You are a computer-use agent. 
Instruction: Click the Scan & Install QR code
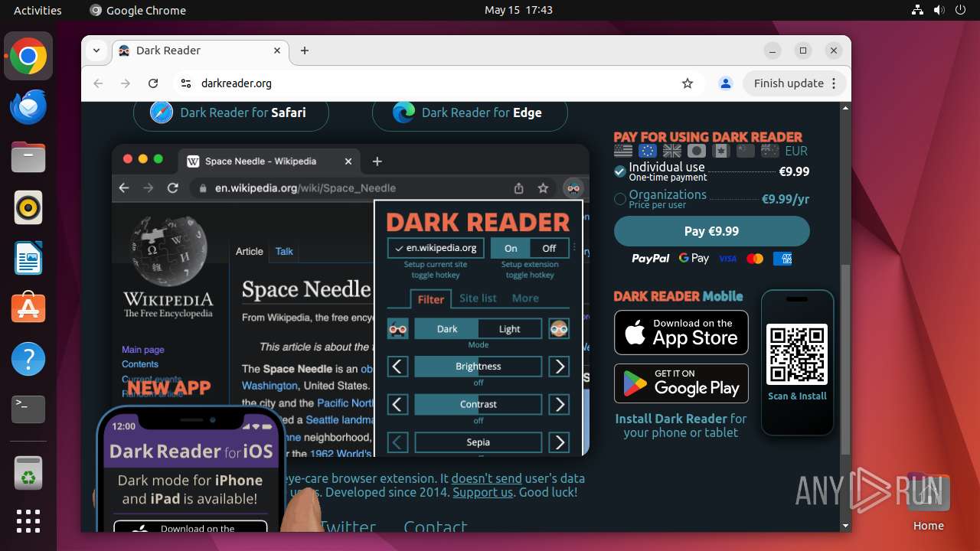[x=797, y=354]
